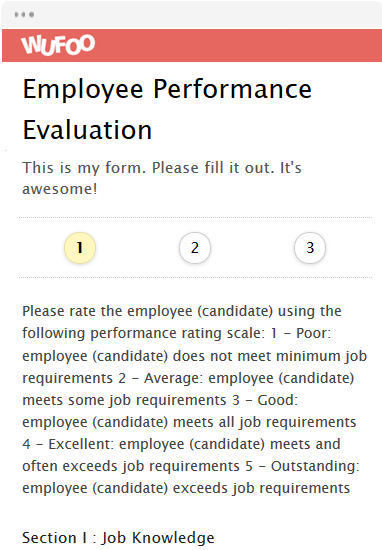Go to page 1 step circle
382x550 pixels.
[x=80, y=248]
